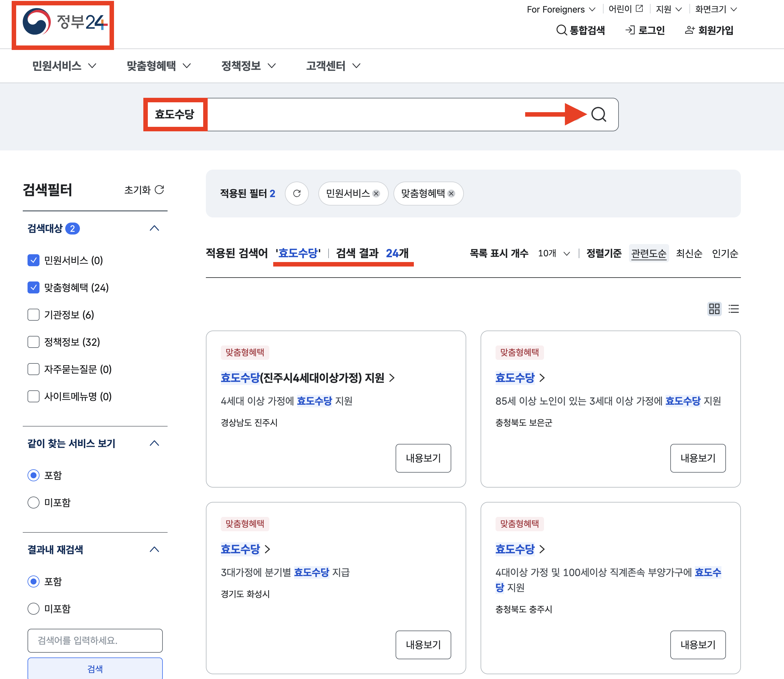Switch to list view icon
Image resolution: width=784 pixels, height=679 pixels.
point(733,309)
